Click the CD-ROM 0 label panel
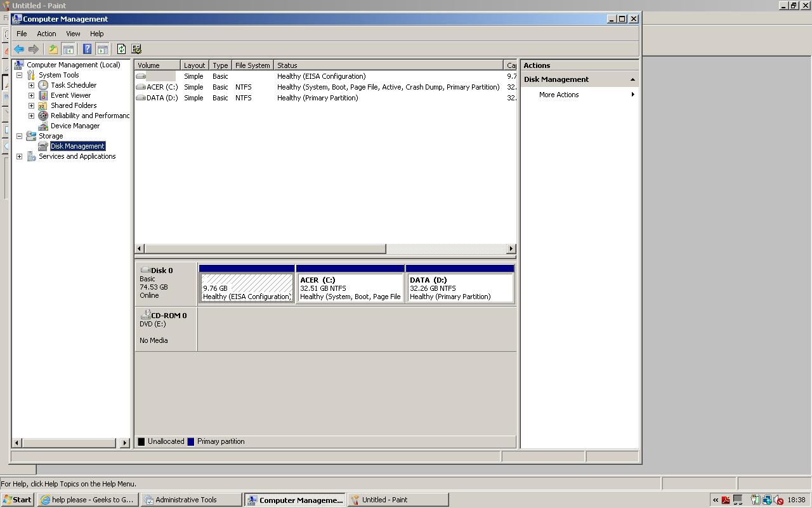 coord(166,329)
